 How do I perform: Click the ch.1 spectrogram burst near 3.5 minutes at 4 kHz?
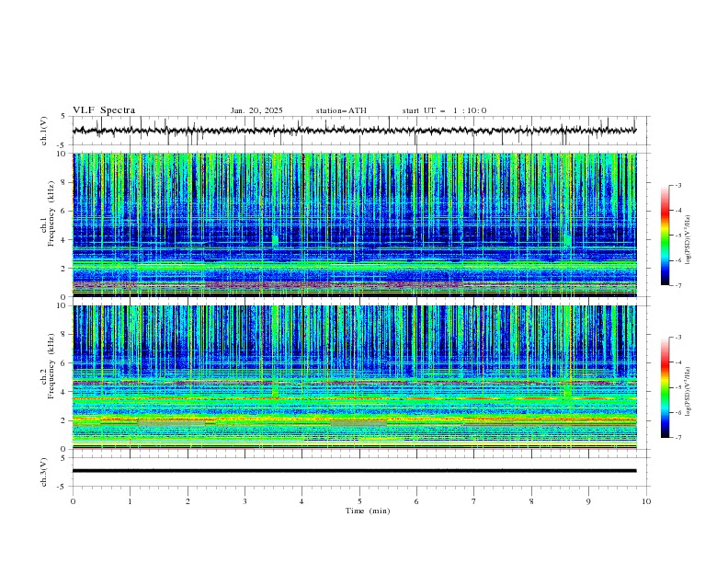(x=275, y=240)
